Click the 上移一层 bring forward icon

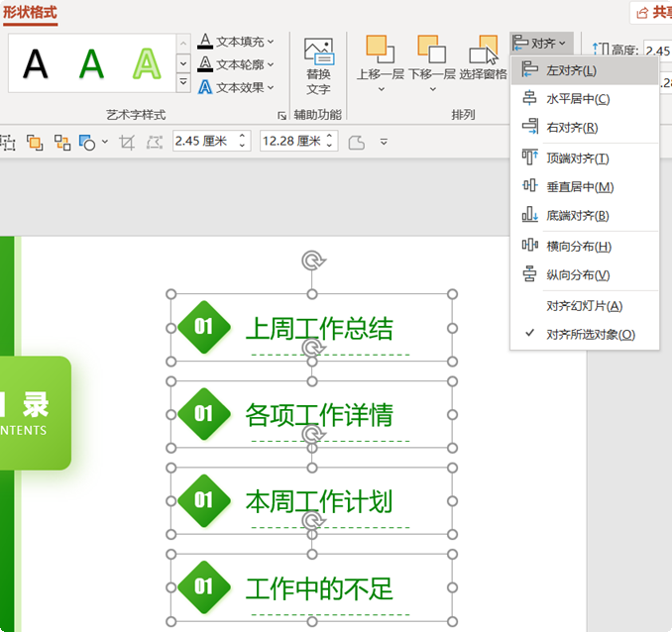pos(381,50)
